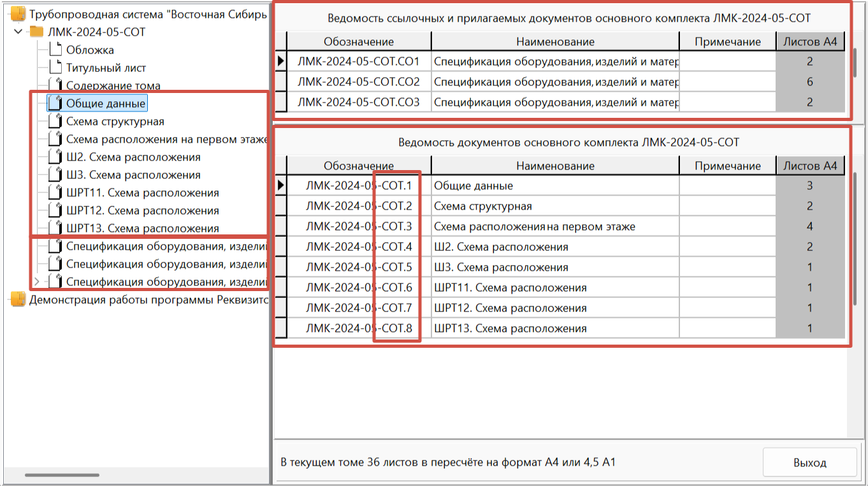Expand the Спецификация оборудования node that has a chevron
Viewport: 868px width, 486px height.
pos(36,282)
